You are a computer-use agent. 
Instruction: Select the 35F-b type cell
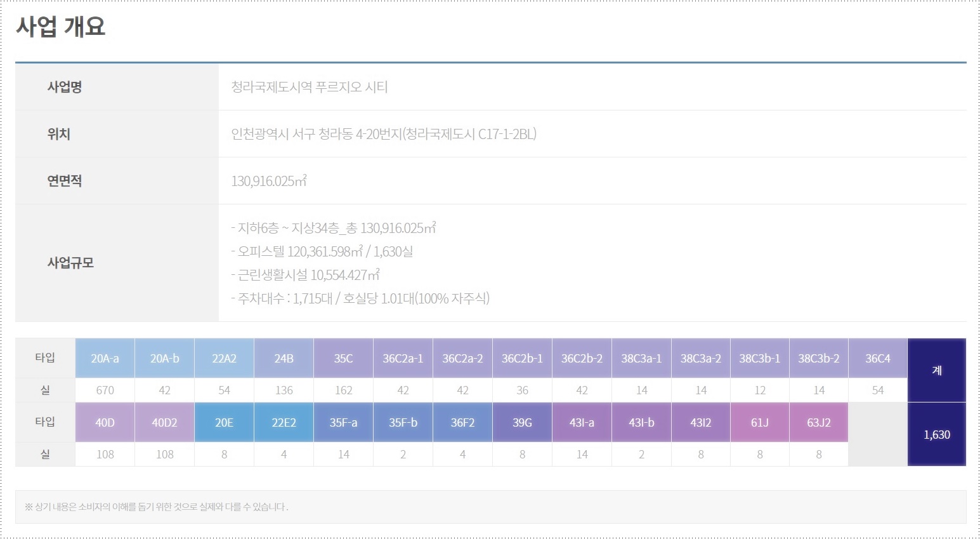pos(403,423)
